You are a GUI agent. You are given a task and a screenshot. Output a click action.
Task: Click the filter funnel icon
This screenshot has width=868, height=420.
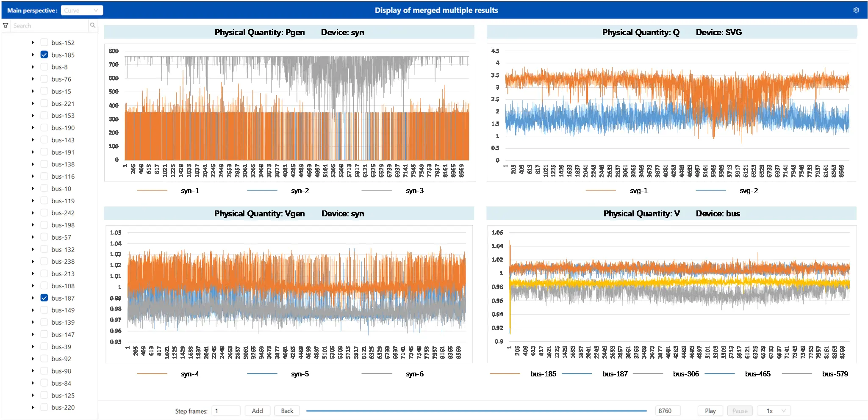[6, 25]
